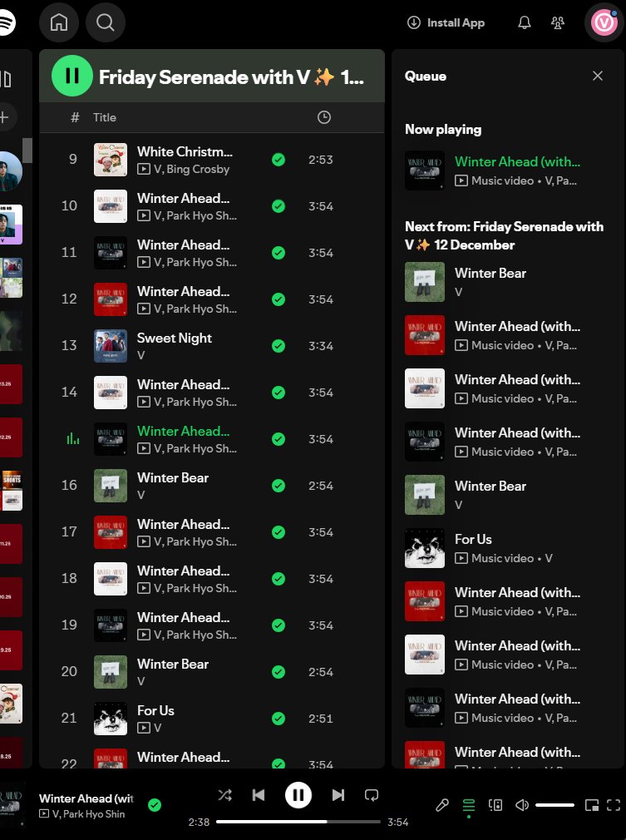Toggle saved checkmark for For Us track 21

[x=278, y=719]
